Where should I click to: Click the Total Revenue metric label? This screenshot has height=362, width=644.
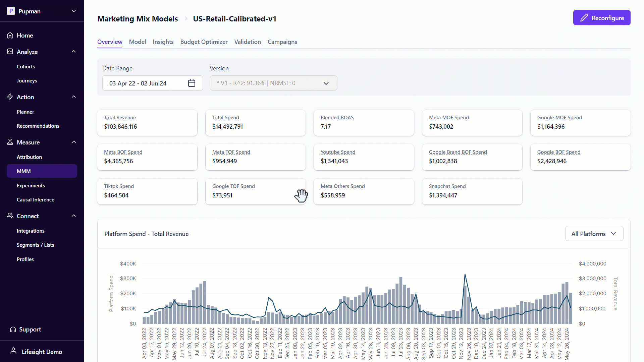120,118
